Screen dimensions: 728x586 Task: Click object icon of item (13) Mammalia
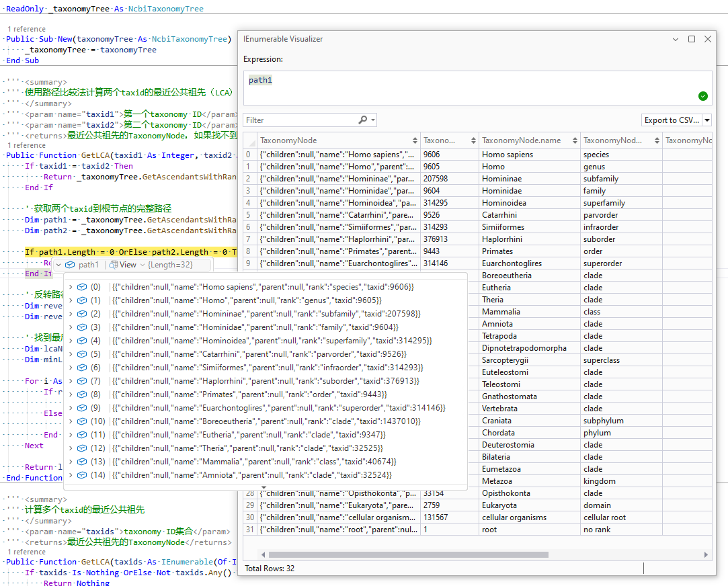tap(82, 462)
